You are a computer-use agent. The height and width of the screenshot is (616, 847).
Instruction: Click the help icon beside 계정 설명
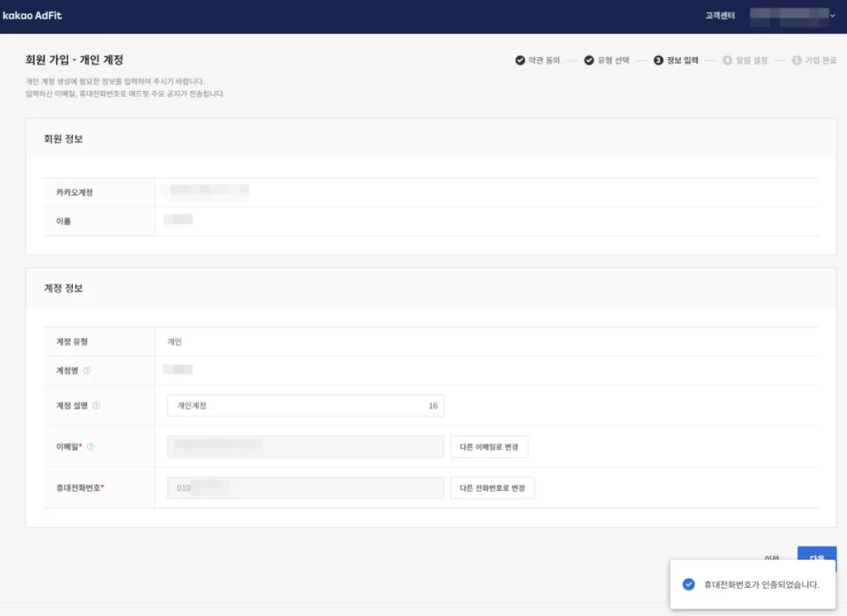tap(97, 405)
